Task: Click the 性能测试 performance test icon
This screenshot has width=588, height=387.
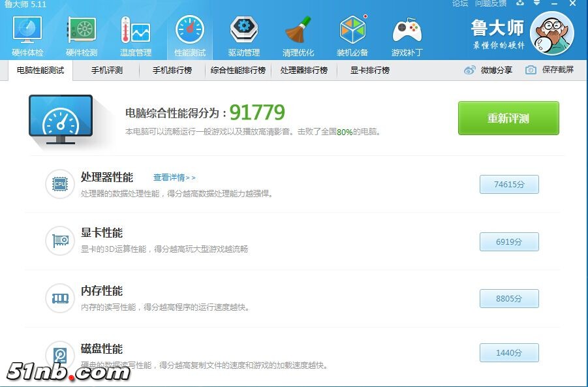Action: (190, 30)
